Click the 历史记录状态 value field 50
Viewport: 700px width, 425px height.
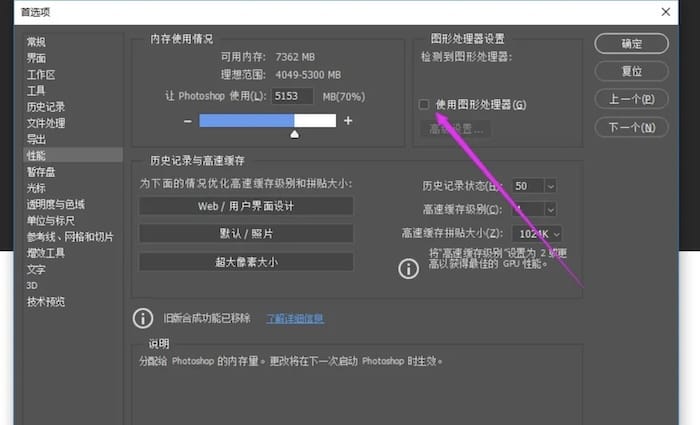click(x=528, y=186)
